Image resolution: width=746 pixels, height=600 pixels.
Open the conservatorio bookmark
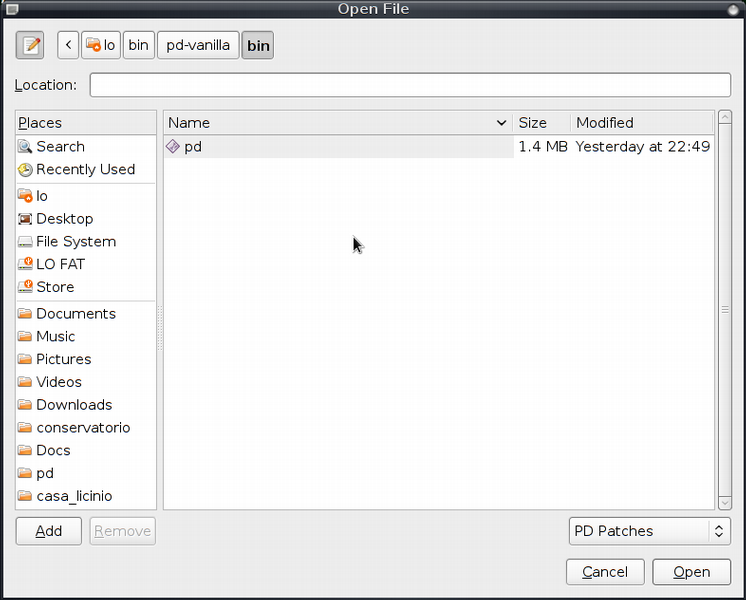(86, 428)
